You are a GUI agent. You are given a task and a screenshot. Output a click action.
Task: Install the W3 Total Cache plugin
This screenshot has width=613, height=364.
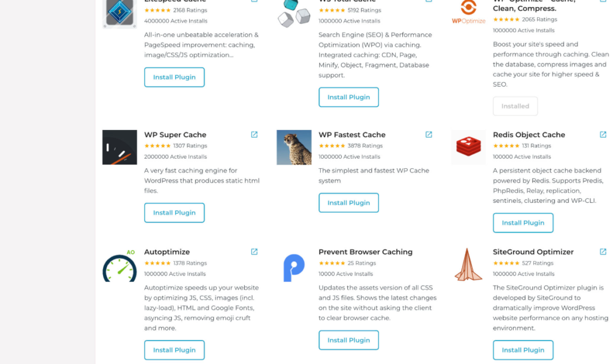coord(348,97)
